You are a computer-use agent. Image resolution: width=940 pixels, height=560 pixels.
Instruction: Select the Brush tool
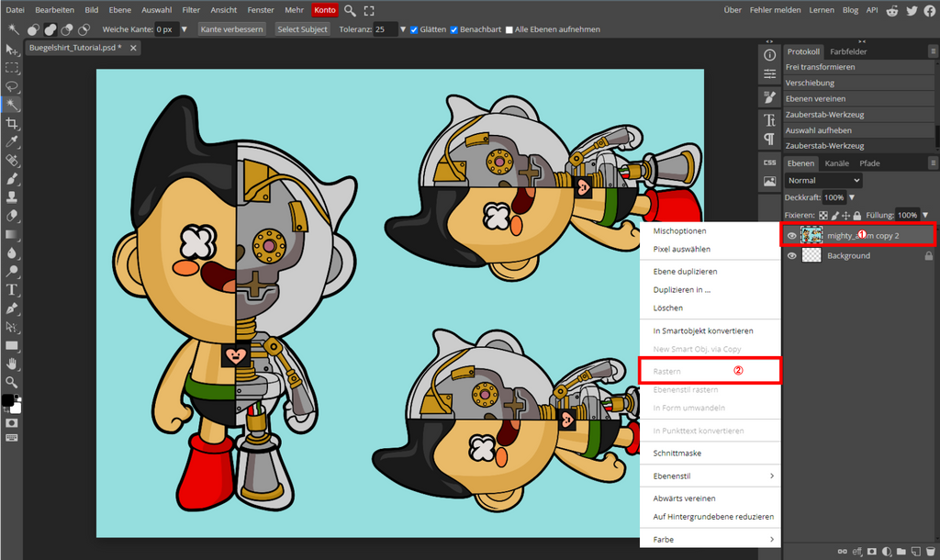click(11, 179)
